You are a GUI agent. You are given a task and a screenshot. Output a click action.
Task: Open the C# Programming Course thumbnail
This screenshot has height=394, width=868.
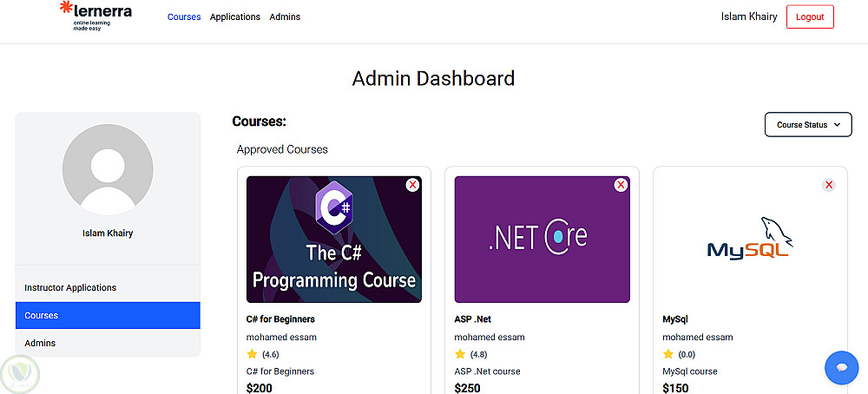[x=334, y=240]
